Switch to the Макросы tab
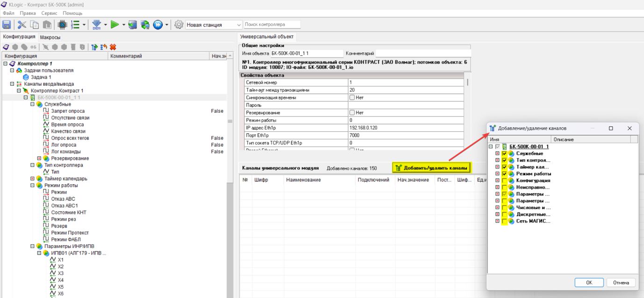Viewport: 644px width, 298px height. click(50, 37)
